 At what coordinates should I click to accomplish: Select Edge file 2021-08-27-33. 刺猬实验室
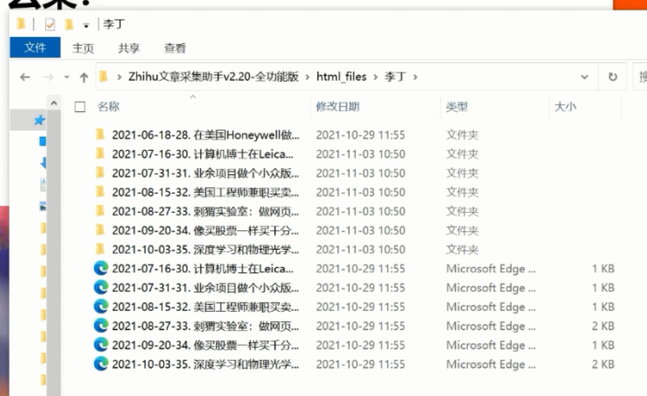[x=205, y=326]
